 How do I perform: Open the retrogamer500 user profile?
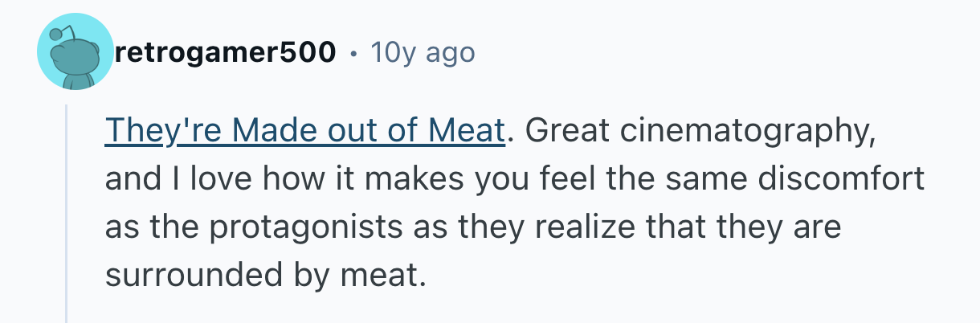point(226,53)
